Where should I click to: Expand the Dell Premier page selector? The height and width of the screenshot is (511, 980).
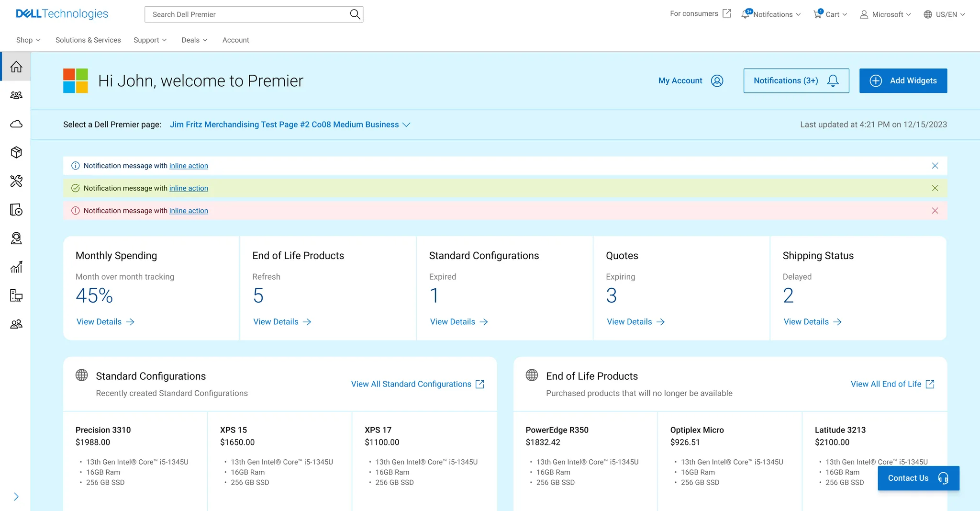pos(290,125)
